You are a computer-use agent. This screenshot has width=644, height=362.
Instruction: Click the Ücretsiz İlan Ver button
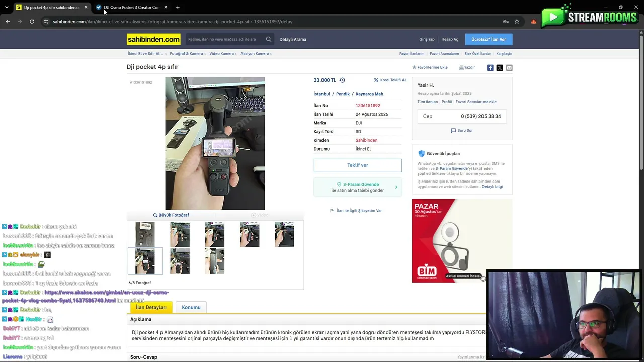click(489, 39)
